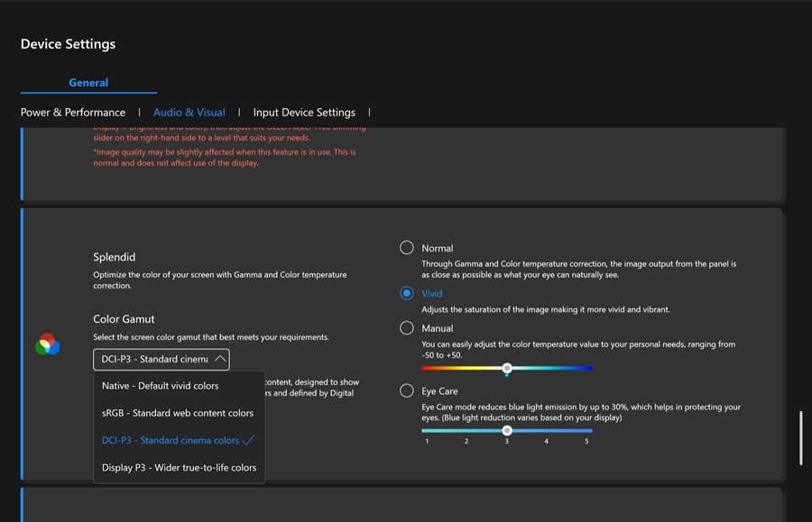Choose Native - Default vivid colors
Image resolution: width=812 pixels, height=522 pixels.
point(161,386)
